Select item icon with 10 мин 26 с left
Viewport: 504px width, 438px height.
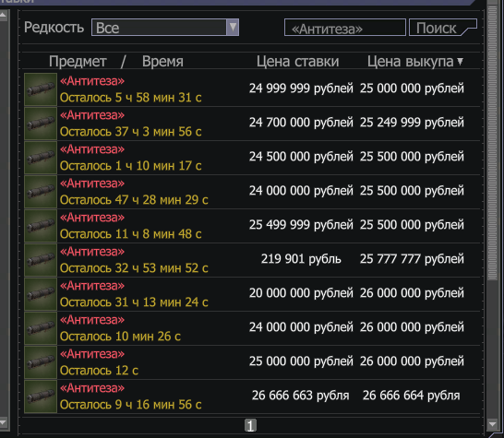41,328
